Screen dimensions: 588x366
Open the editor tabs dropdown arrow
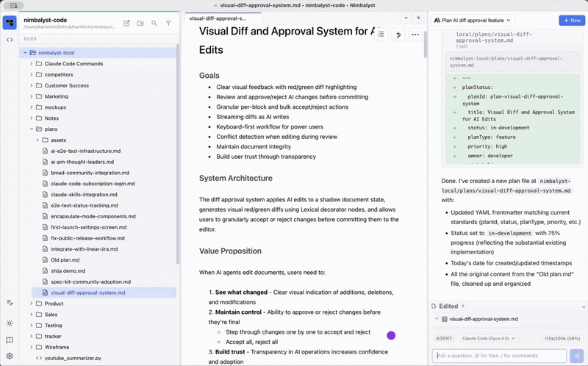tap(406, 18)
